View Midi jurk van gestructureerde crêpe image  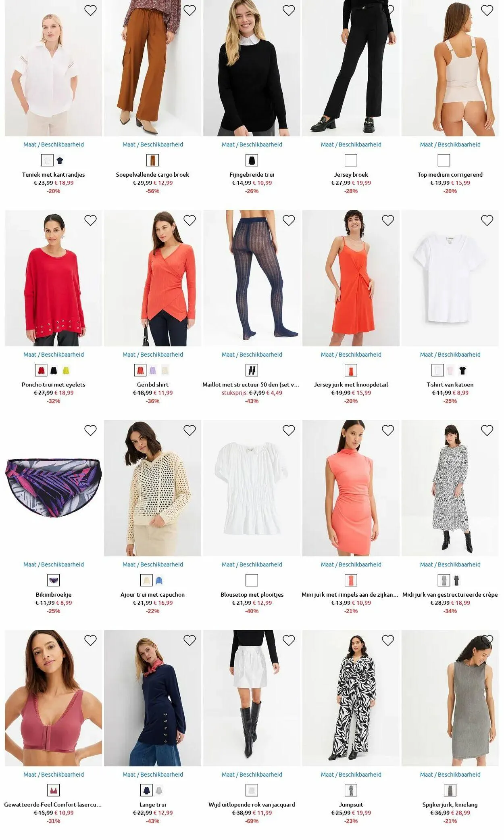pos(450,488)
